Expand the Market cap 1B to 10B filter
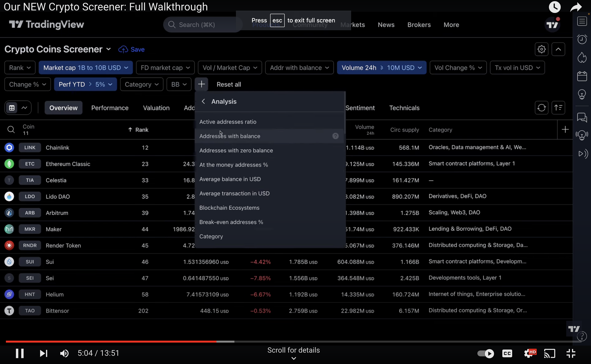Viewport: 591px width, 364px height. (86, 68)
